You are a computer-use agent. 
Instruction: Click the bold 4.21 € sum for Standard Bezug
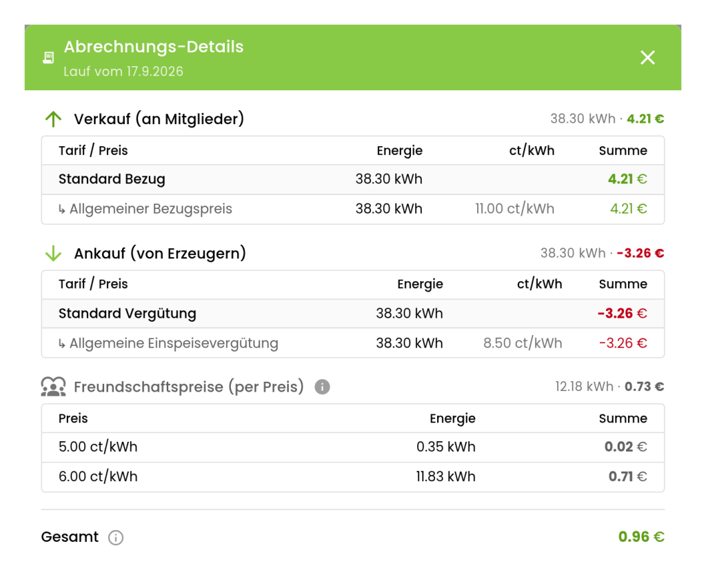pos(627,179)
